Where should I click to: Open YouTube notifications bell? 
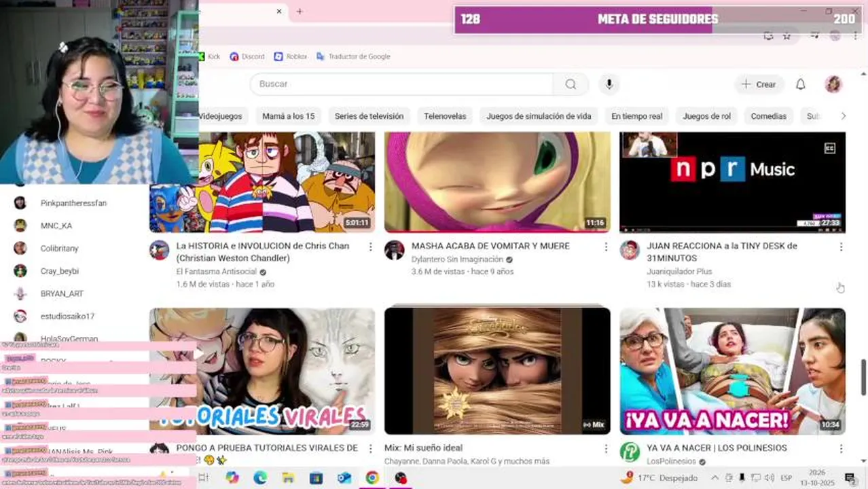pos(801,84)
